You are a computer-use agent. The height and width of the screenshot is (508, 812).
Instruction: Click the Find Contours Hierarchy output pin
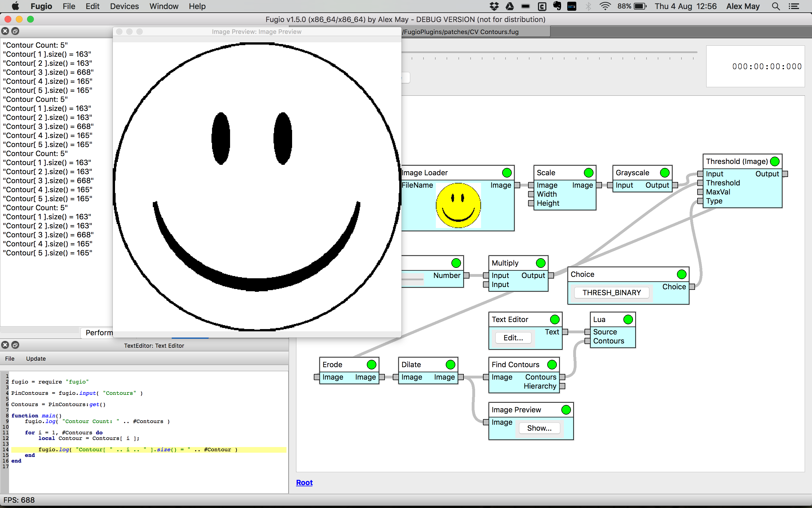[x=562, y=386]
